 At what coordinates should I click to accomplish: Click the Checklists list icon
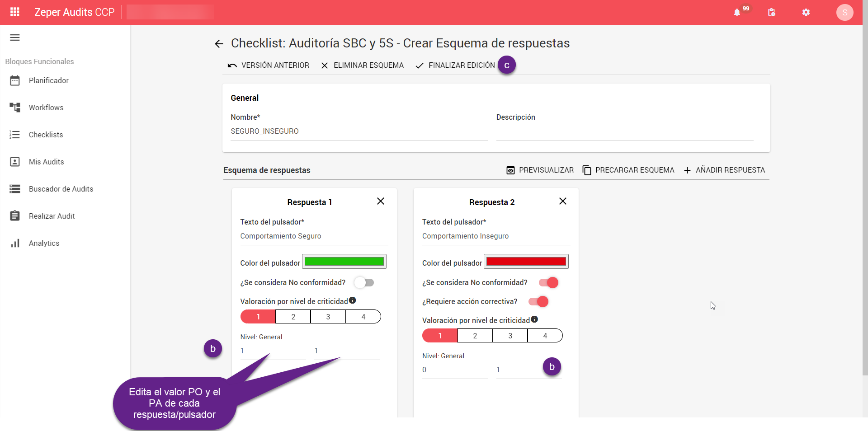(x=15, y=135)
